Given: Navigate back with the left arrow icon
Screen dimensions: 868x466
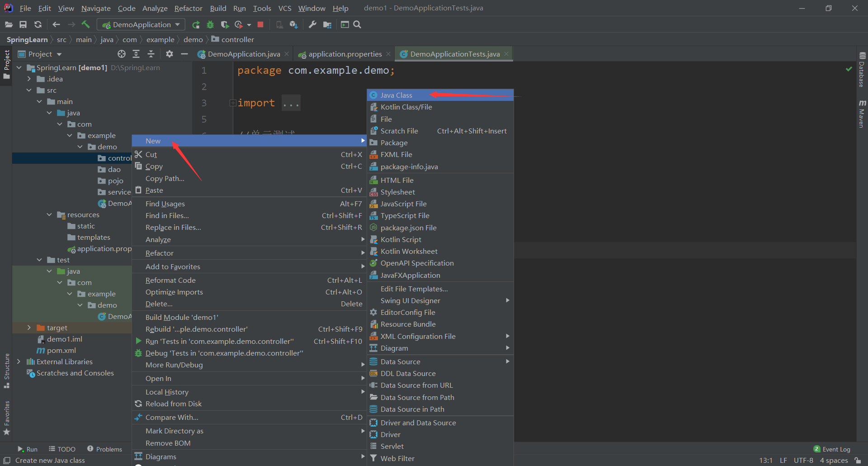Looking at the screenshot, I should tap(56, 24).
